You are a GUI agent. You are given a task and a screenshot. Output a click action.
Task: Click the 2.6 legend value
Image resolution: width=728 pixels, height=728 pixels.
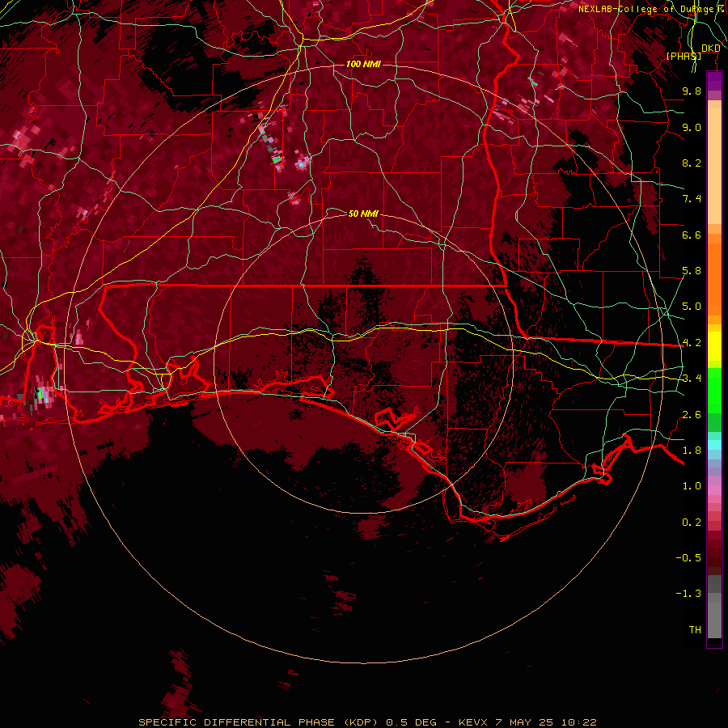click(692, 415)
